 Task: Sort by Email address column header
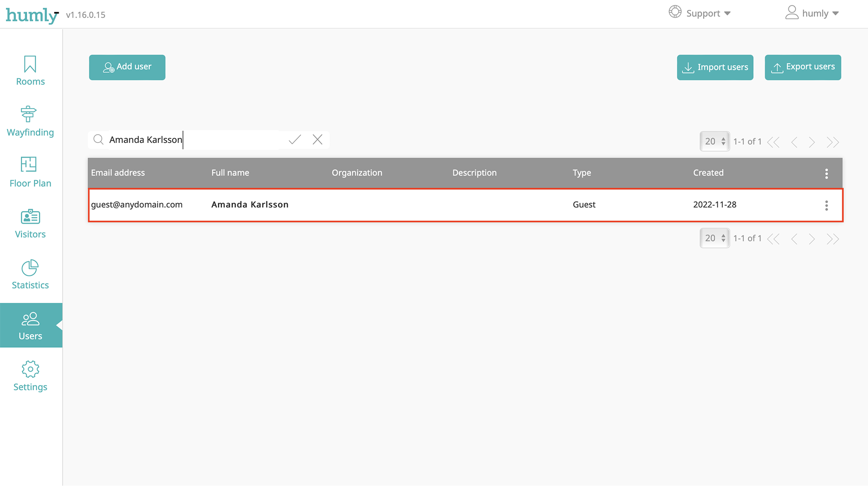[118, 173]
